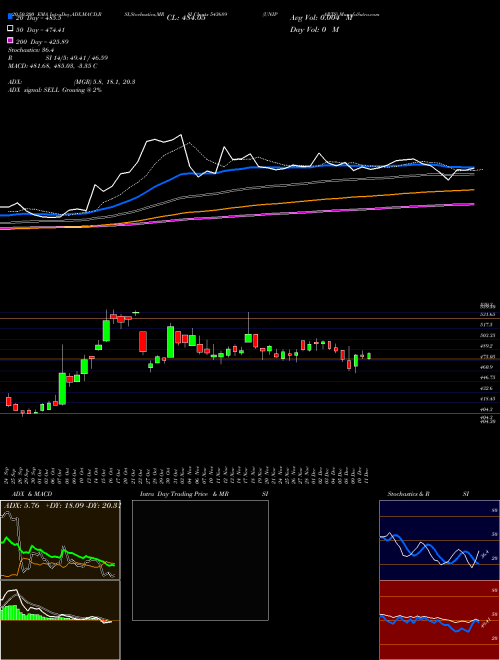
Task: Click the ADX: 5.76 +DY -DY header
Action: coord(62,506)
